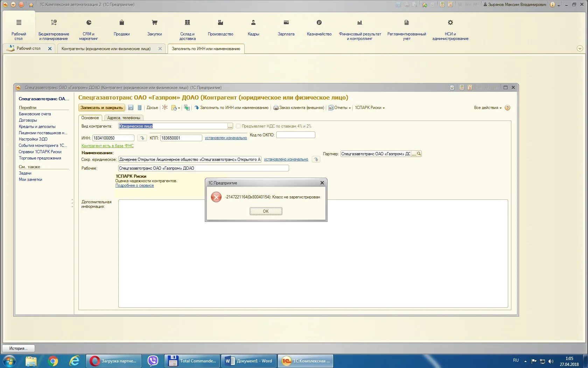Click the document list icon next to save
Screen dimensions: 588x368
click(x=139, y=108)
